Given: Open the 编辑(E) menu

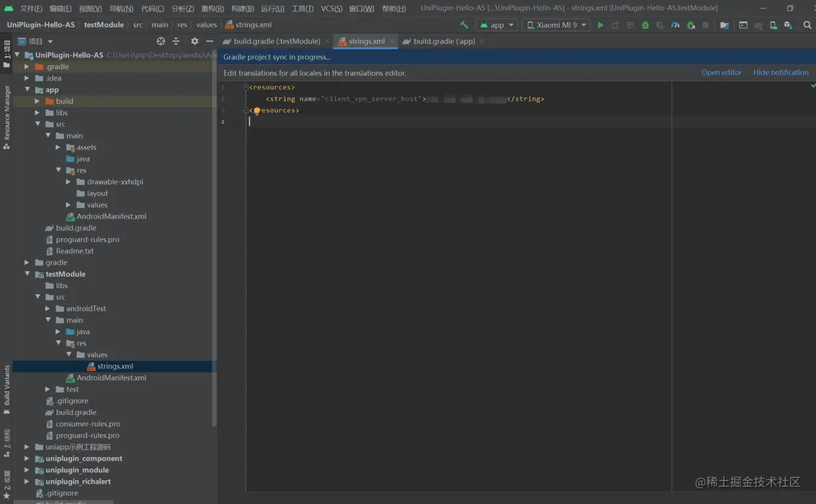Looking at the screenshot, I should tap(61, 9).
